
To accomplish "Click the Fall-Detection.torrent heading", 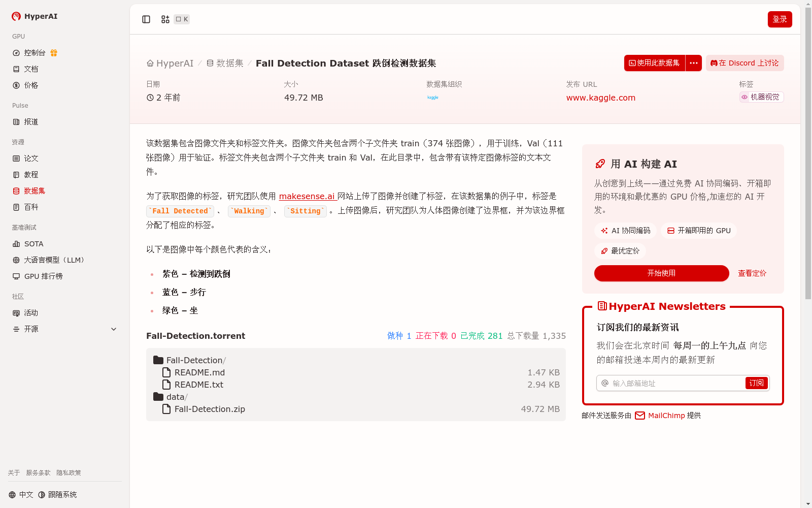I will (195, 336).
